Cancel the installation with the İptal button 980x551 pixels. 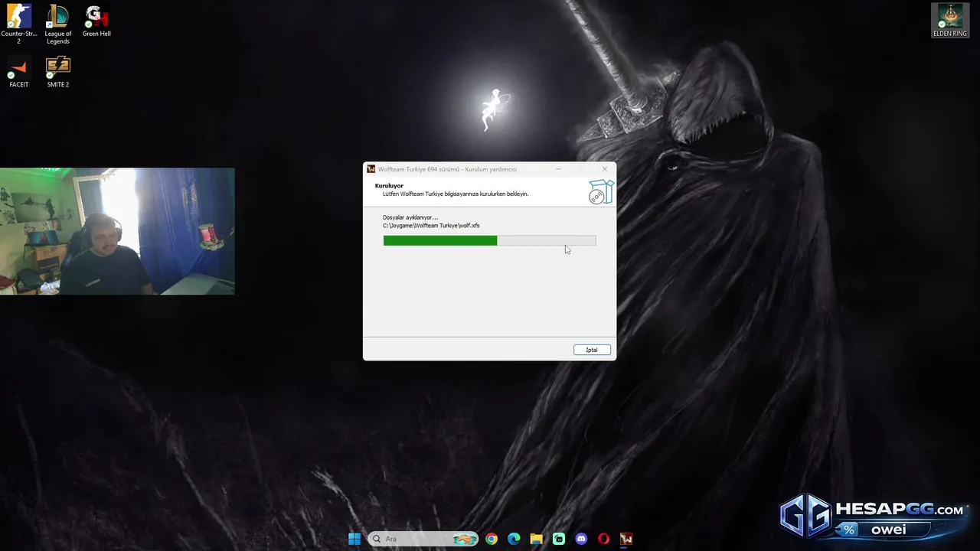[592, 350]
